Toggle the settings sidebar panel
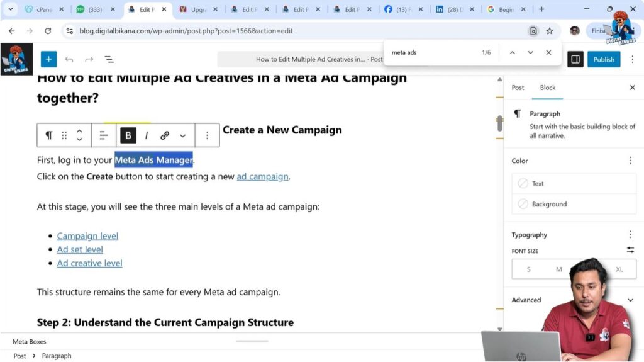This screenshot has width=644, height=362. coord(575,59)
